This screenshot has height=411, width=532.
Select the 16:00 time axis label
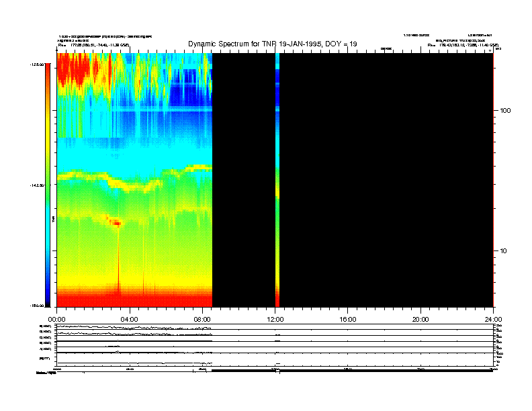pos(348,320)
